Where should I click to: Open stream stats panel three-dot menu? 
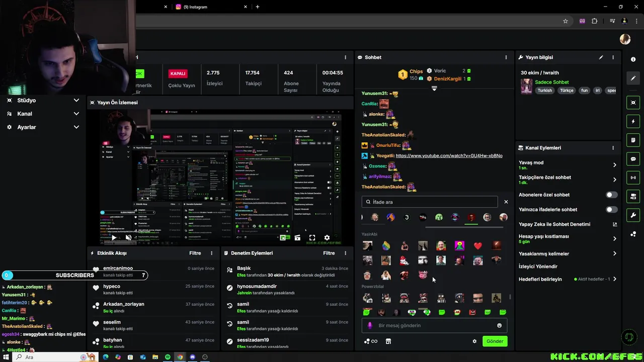point(345,57)
